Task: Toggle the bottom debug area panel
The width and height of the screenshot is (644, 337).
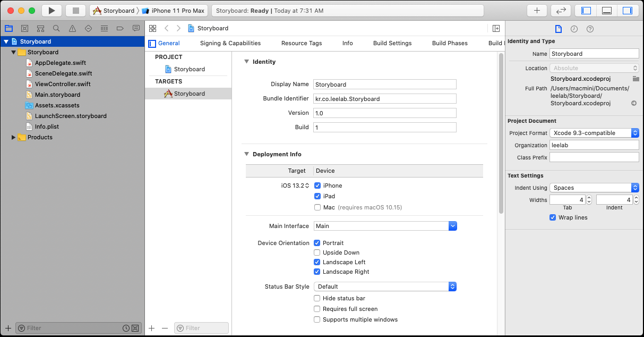Action: point(607,11)
